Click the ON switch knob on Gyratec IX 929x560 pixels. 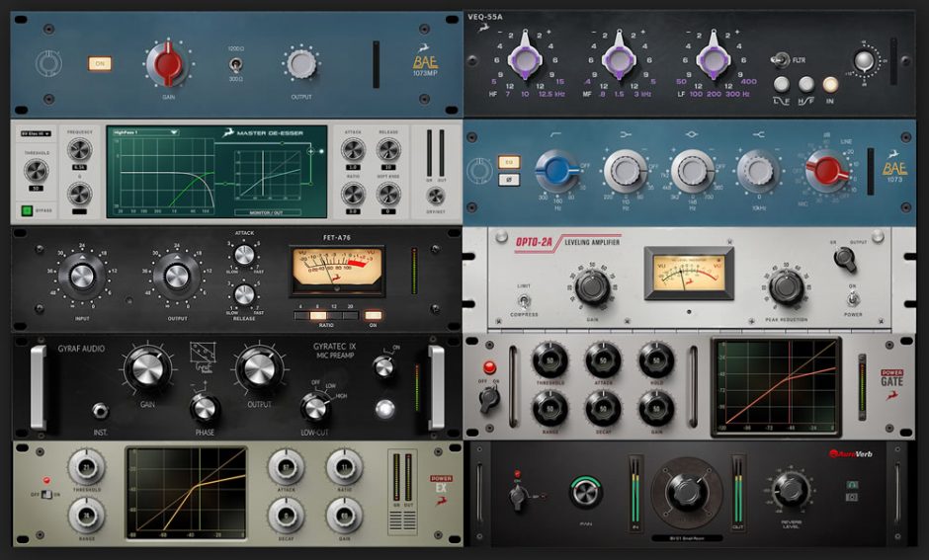(x=383, y=367)
